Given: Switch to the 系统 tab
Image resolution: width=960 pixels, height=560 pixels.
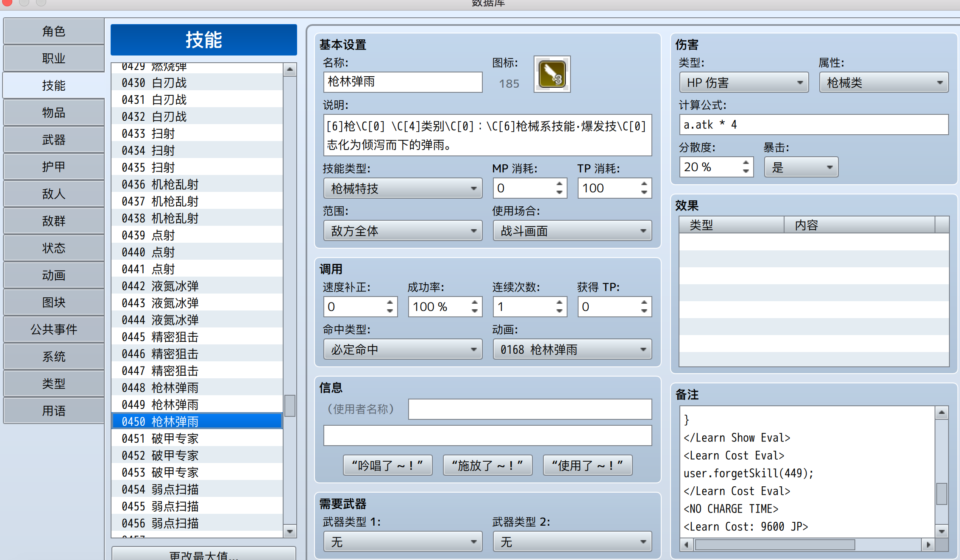Looking at the screenshot, I should (x=54, y=356).
